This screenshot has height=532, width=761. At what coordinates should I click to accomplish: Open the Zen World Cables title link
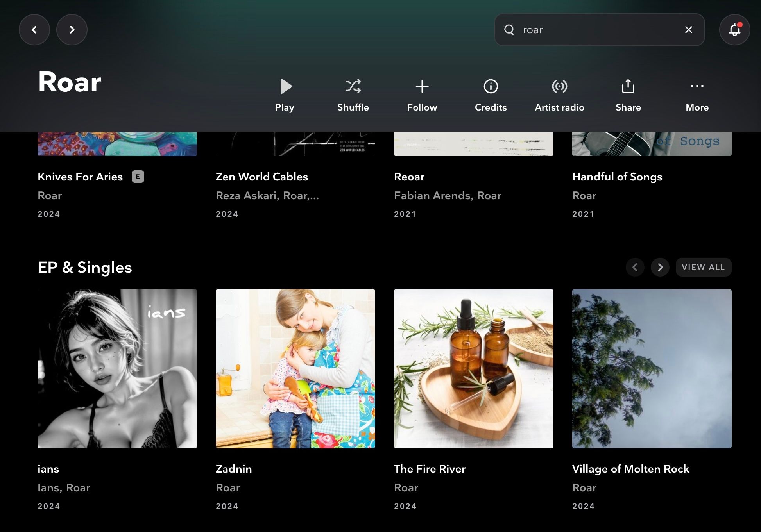pyautogui.click(x=262, y=177)
